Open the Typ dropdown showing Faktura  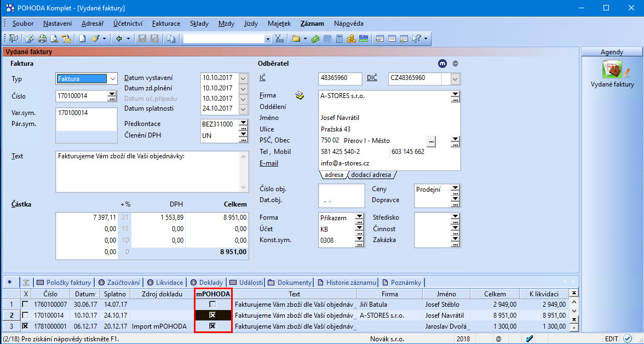[x=112, y=78]
